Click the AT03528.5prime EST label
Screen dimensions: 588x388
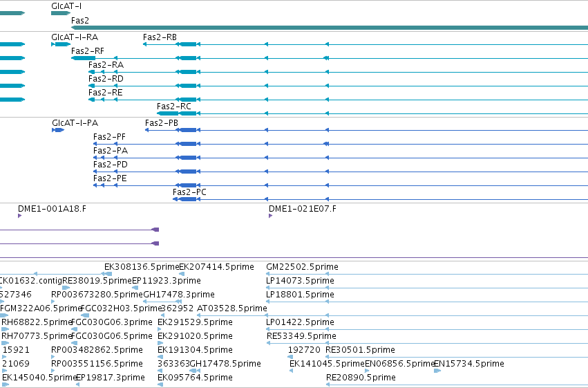[x=232, y=309]
